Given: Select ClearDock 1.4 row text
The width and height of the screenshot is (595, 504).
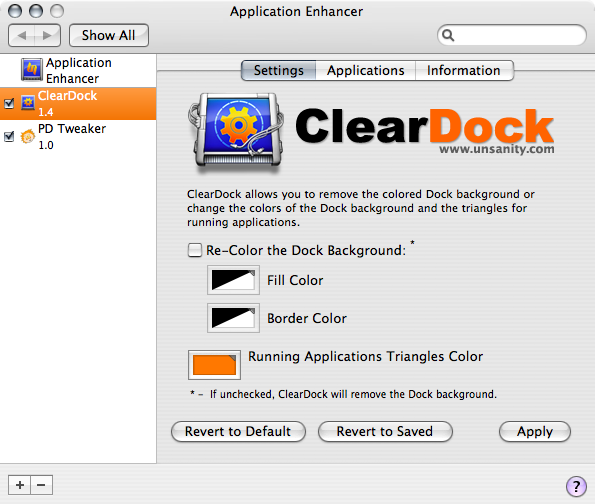Looking at the screenshot, I should pos(68,104).
